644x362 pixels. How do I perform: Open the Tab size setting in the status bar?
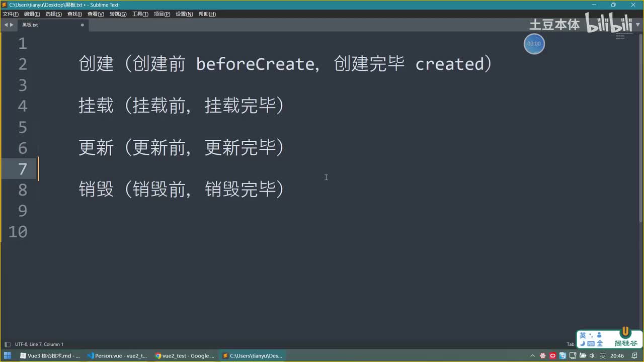coord(570,344)
